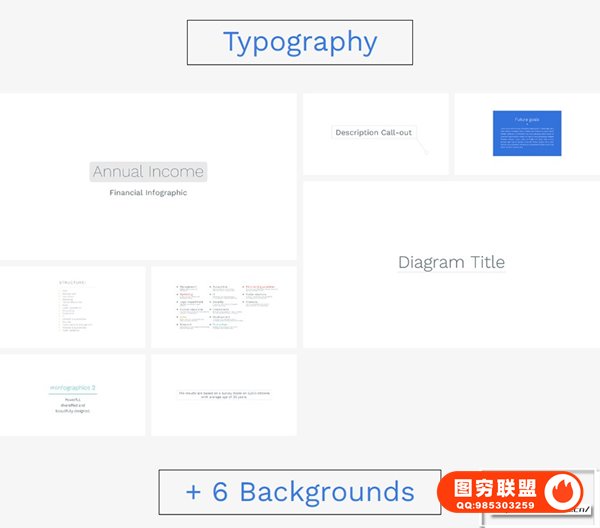Select the survey results caption text

click(224, 395)
